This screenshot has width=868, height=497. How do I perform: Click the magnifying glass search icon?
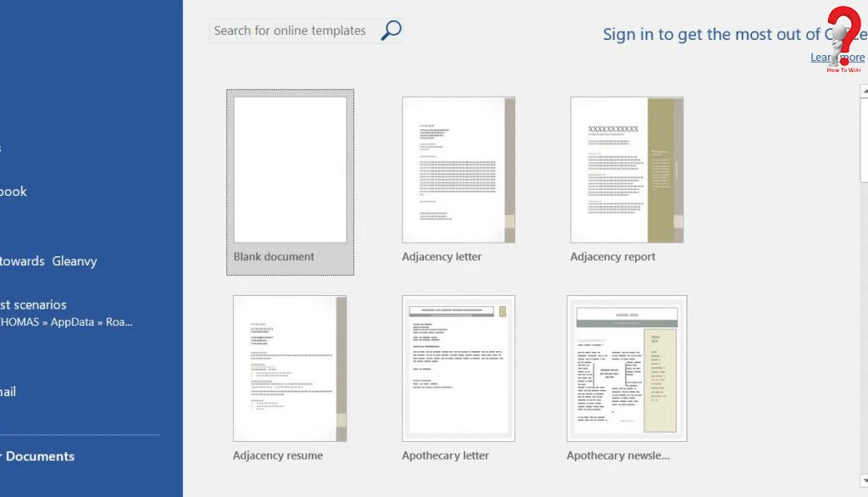[391, 31]
